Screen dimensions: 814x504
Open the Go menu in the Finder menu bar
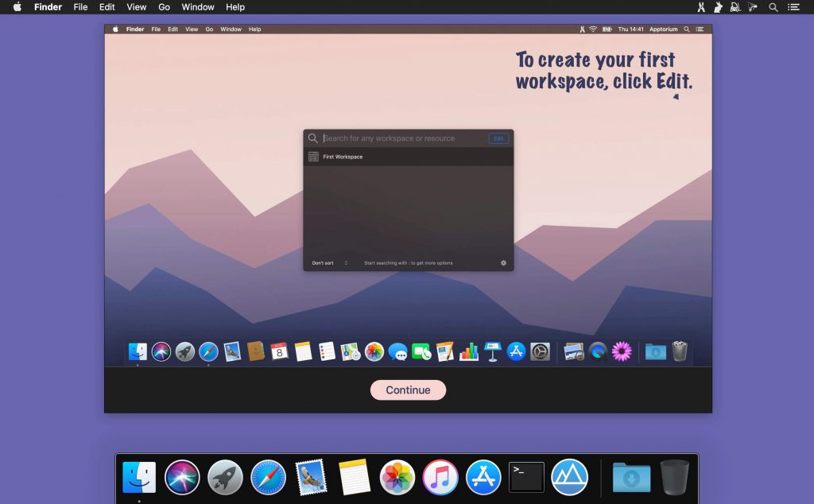click(x=163, y=7)
